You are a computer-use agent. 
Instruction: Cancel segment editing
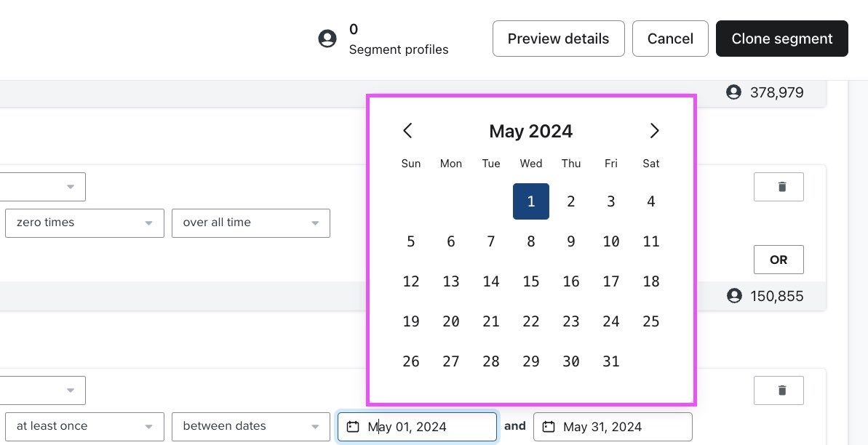tap(670, 39)
